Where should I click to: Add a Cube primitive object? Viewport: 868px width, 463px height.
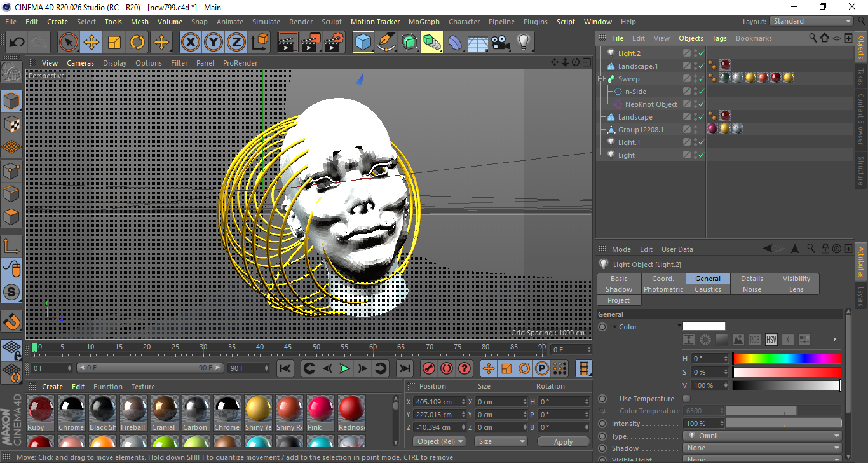click(363, 43)
